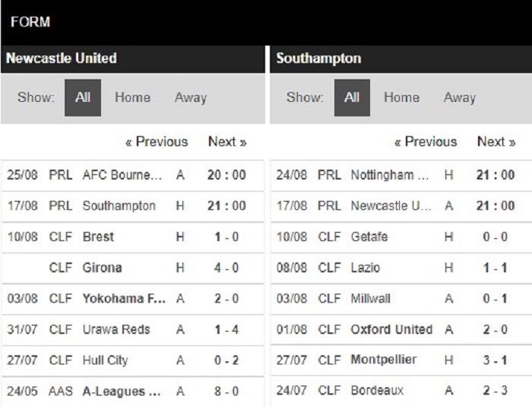Screen dimensions: 532x407
Task: Go to Previous Southampton matches
Action: tap(426, 141)
